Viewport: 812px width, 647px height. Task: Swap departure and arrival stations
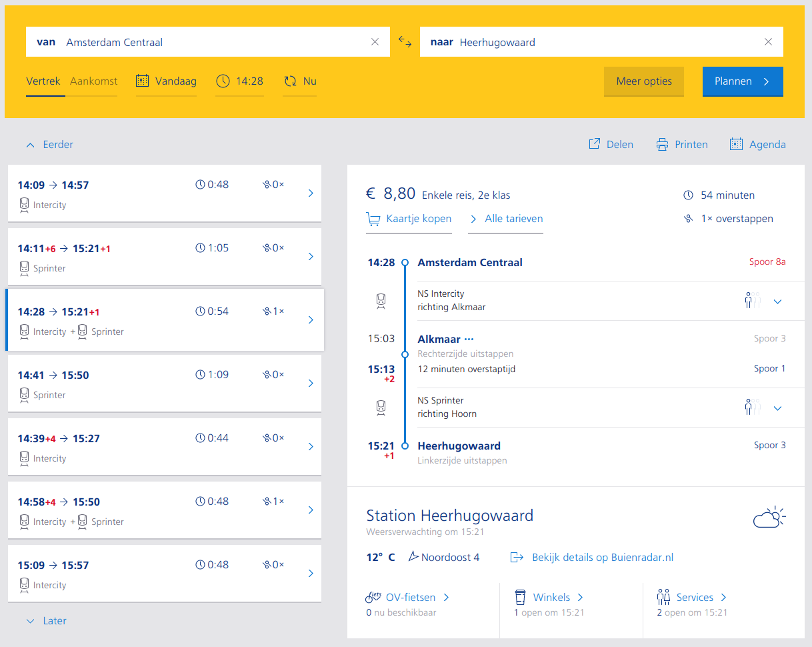(x=405, y=41)
